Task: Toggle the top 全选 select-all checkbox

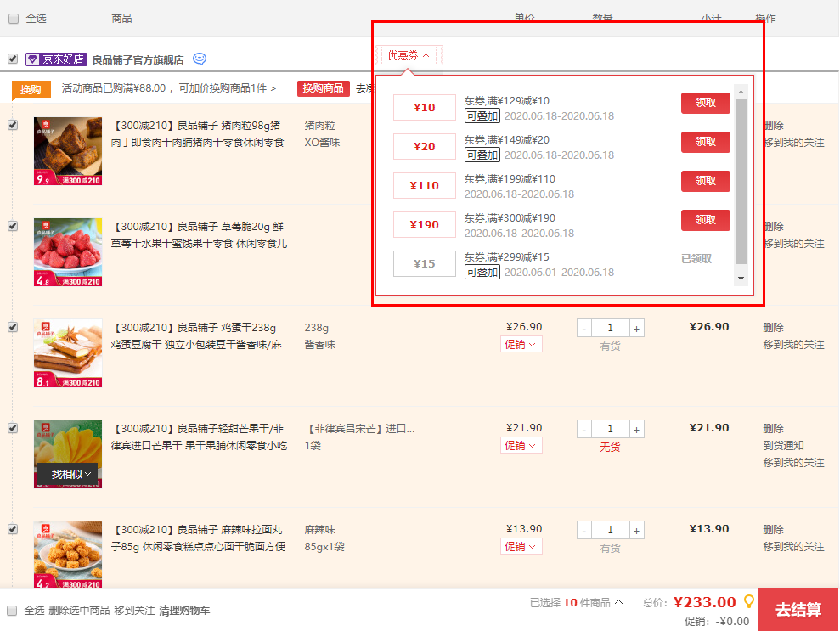Action: coord(13,19)
